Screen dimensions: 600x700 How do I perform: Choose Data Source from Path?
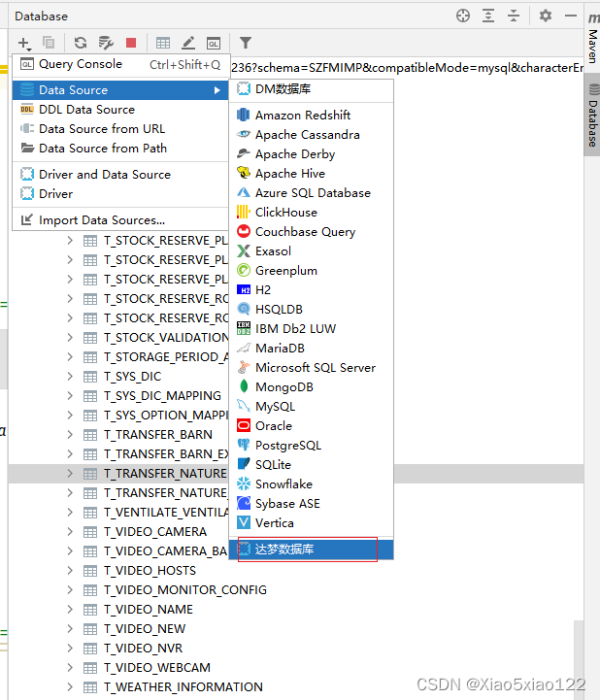coord(120,149)
